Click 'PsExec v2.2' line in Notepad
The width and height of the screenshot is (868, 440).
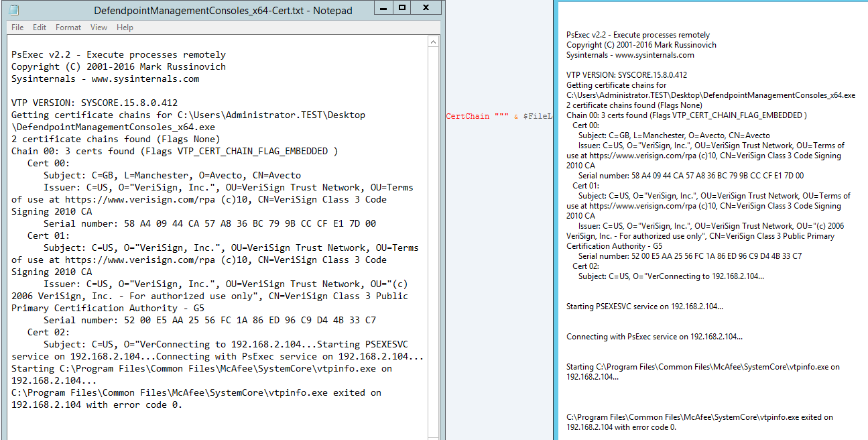(x=119, y=55)
